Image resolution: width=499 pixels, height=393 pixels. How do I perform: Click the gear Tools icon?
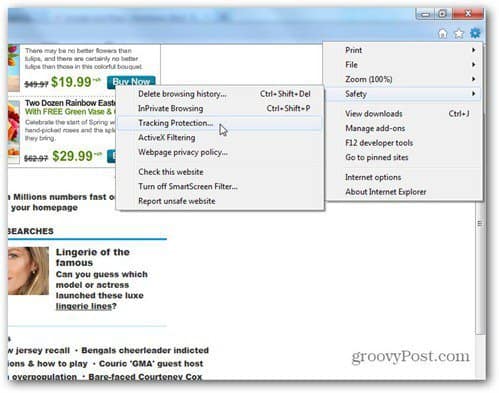point(475,33)
